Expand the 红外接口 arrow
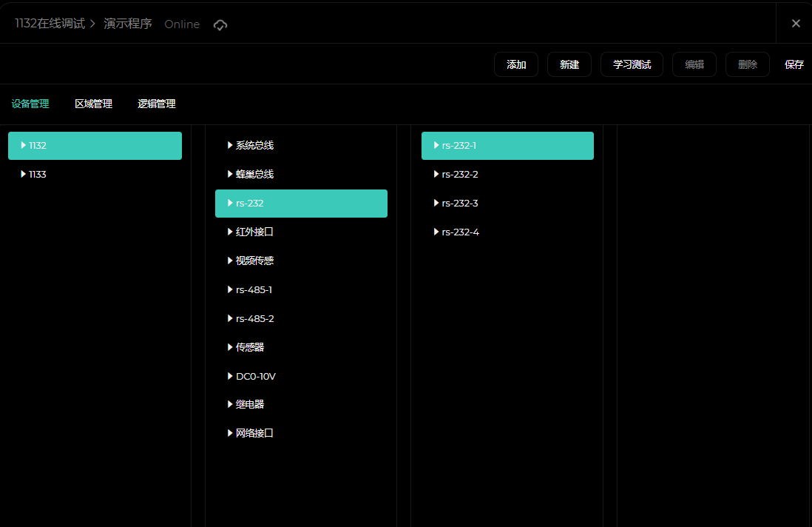Image resolution: width=812 pixels, height=527 pixels. [230, 232]
